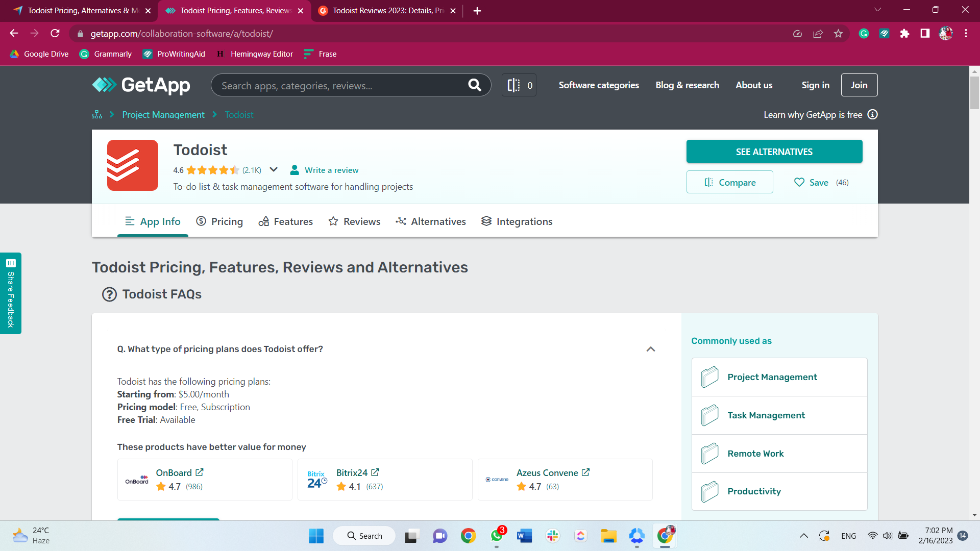Collapse the pricing plans FAQ answer
Image resolution: width=980 pixels, height=551 pixels.
coord(651,349)
